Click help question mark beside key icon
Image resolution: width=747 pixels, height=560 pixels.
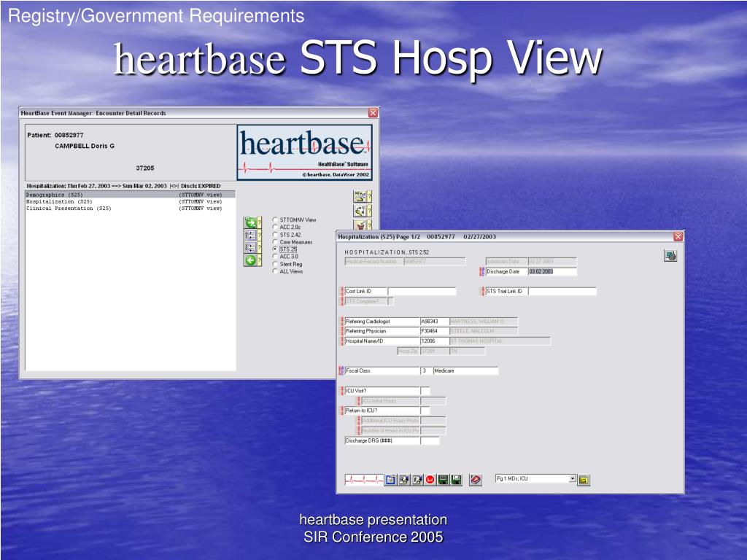coord(368,211)
